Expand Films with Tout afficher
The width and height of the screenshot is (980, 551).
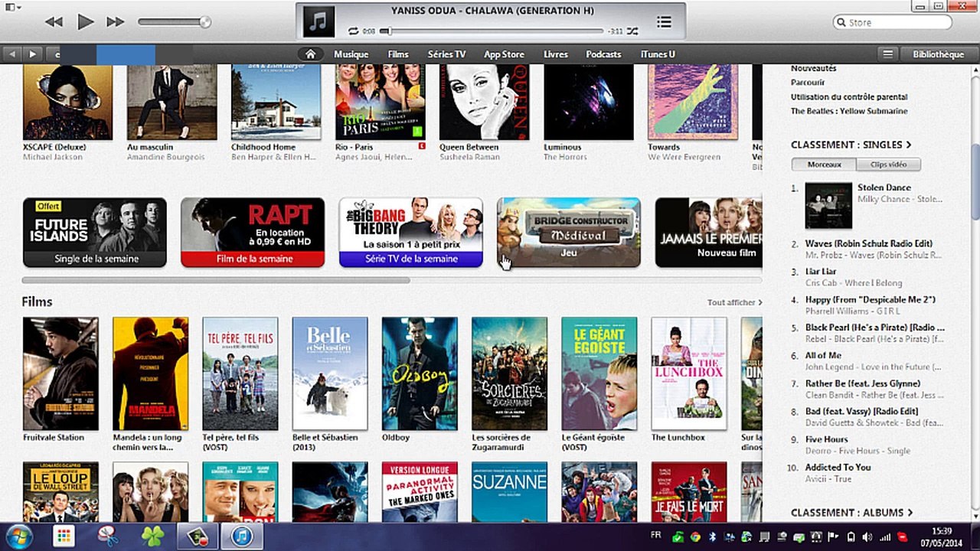pos(734,302)
